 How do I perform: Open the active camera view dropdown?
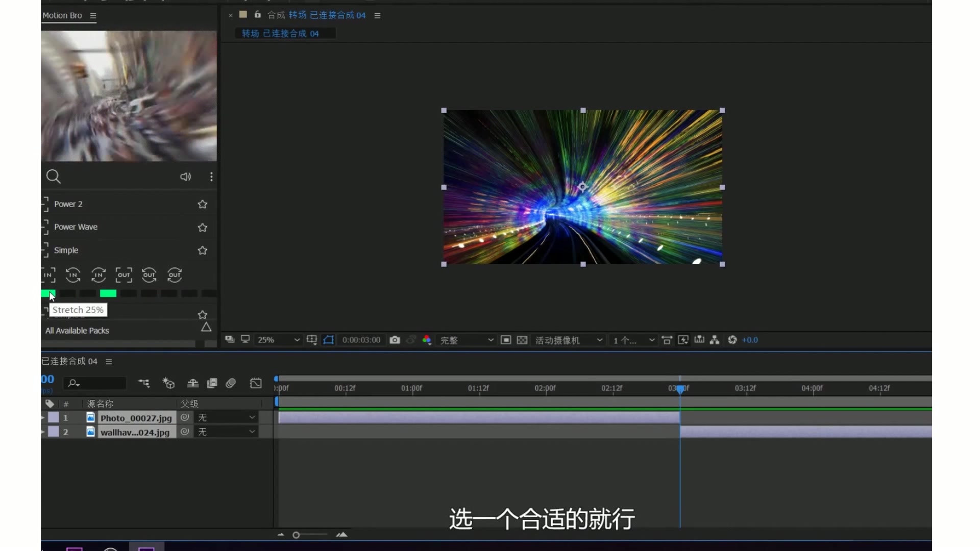[x=568, y=340]
